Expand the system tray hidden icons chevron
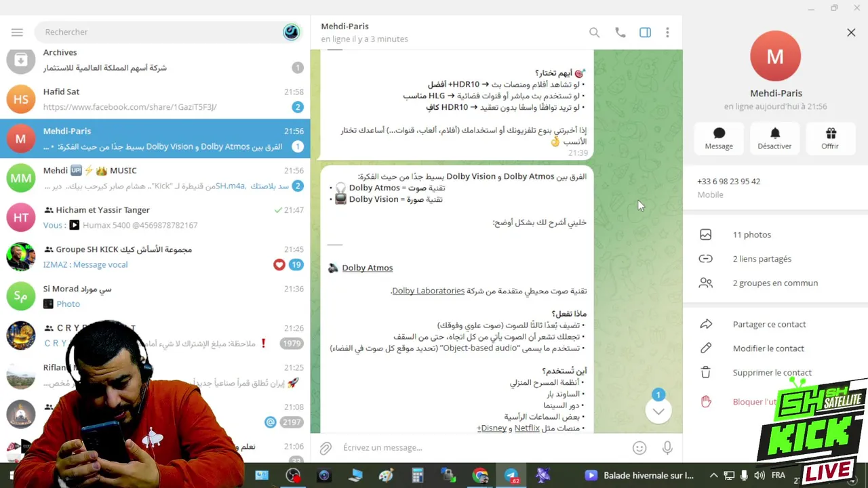The image size is (868, 488). tap(713, 476)
